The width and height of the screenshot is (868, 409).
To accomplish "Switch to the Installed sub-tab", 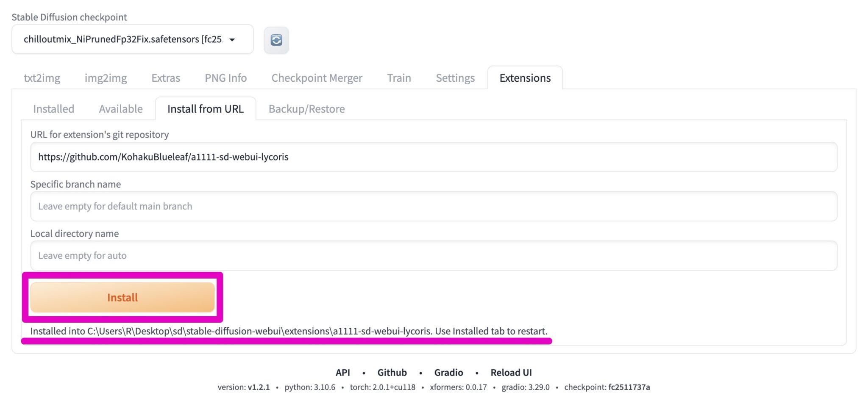I will pos(53,109).
